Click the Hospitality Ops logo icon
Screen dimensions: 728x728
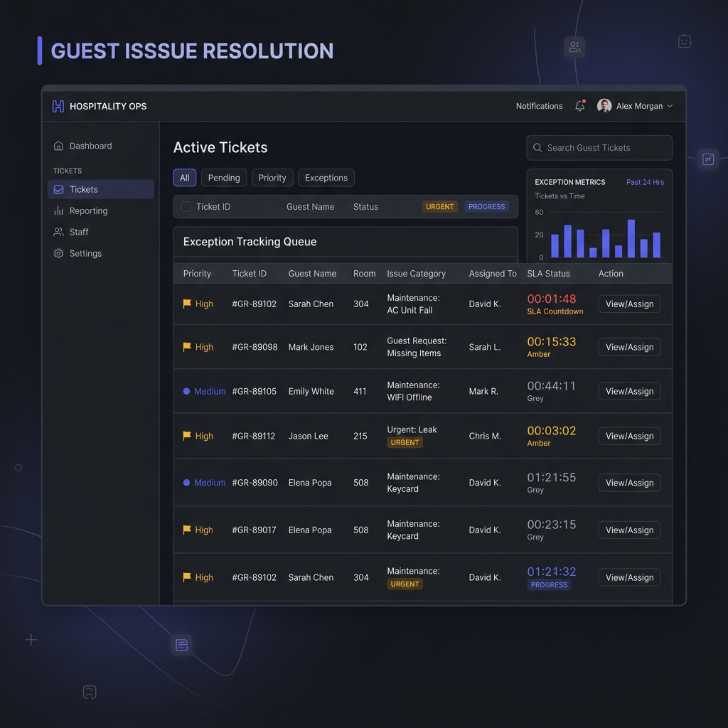(58, 107)
